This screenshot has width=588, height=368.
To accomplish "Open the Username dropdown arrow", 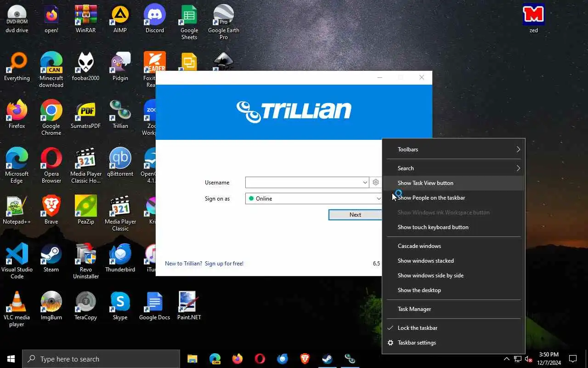I will pos(365,183).
